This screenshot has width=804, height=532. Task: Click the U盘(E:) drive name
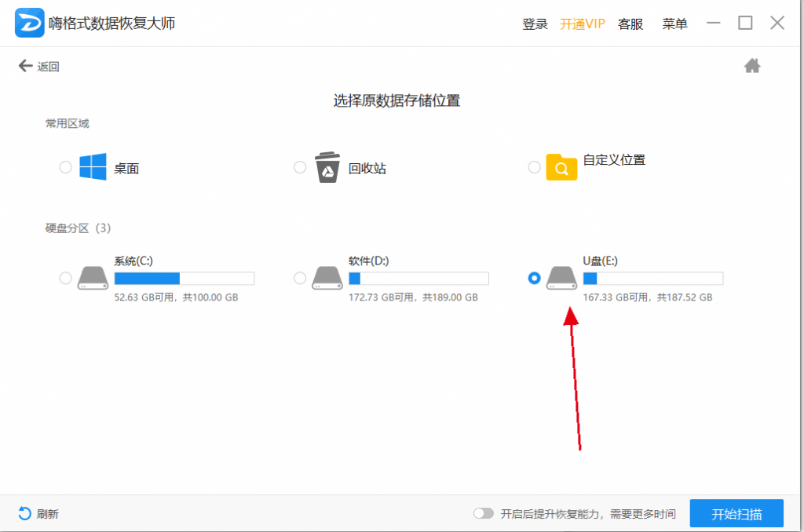click(601, 261)
